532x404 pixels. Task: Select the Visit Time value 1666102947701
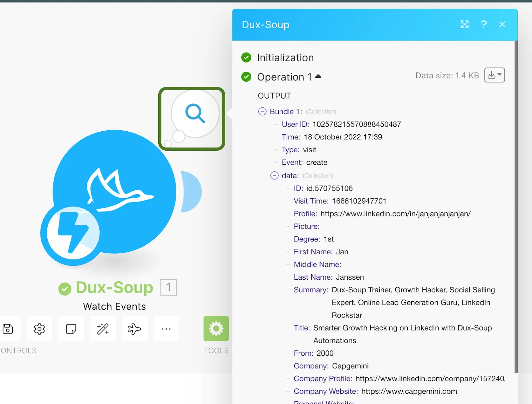click(x=359, y=201)
